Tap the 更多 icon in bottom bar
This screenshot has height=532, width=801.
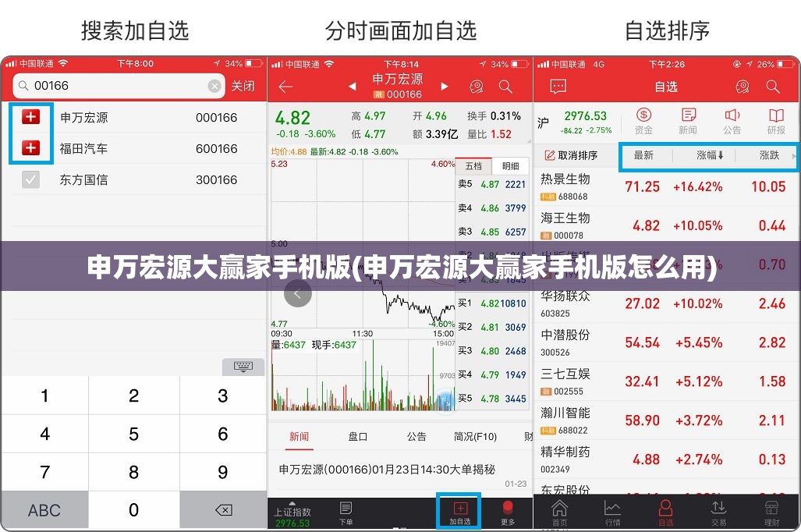coord(508,512)
